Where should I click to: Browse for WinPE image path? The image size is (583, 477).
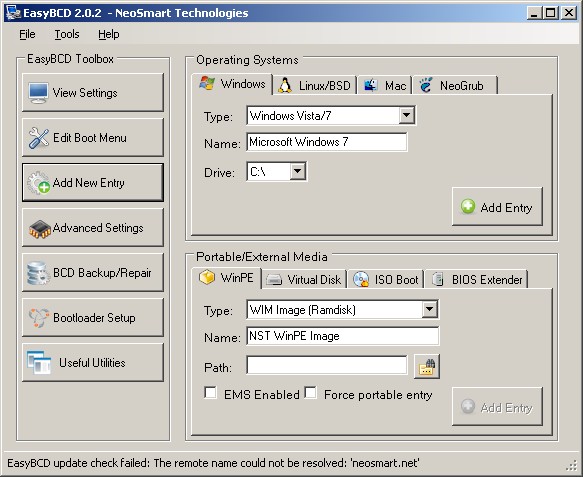click(427, 367)
